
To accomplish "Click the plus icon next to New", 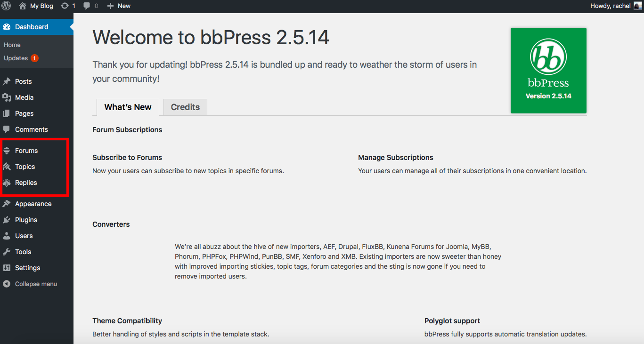I will pyautogui.click(x=110, y=6).
